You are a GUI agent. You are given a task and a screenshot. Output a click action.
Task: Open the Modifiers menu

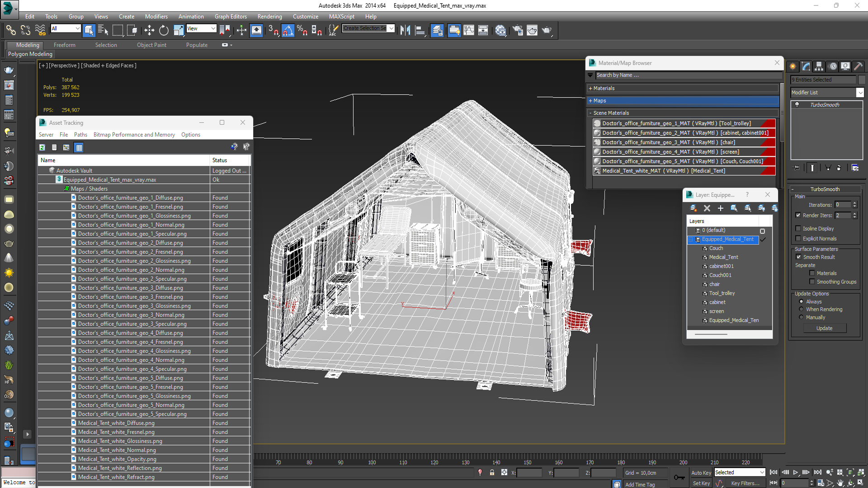tap(156, 17)
